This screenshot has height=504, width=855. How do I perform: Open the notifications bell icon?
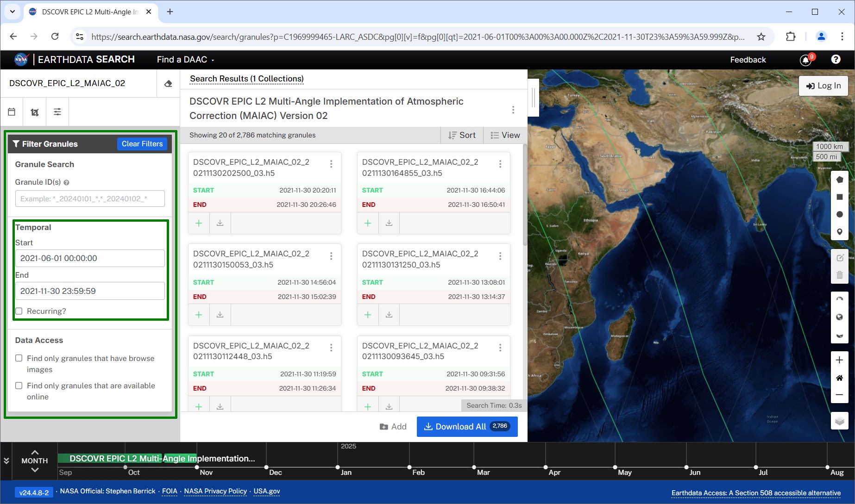pos(806,60)
